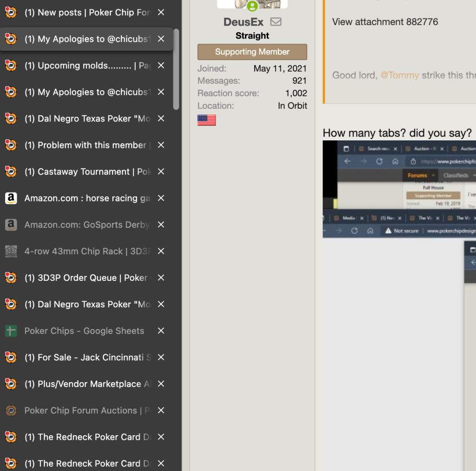The width and height of the screenshot is (476, 471).
Task: Open View attachment 882776 link
Action: (385, 22)
